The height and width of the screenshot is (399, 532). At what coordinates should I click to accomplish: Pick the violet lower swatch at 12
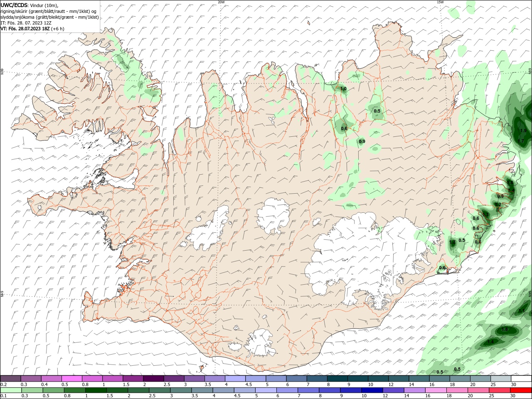(x=393, y=390)
